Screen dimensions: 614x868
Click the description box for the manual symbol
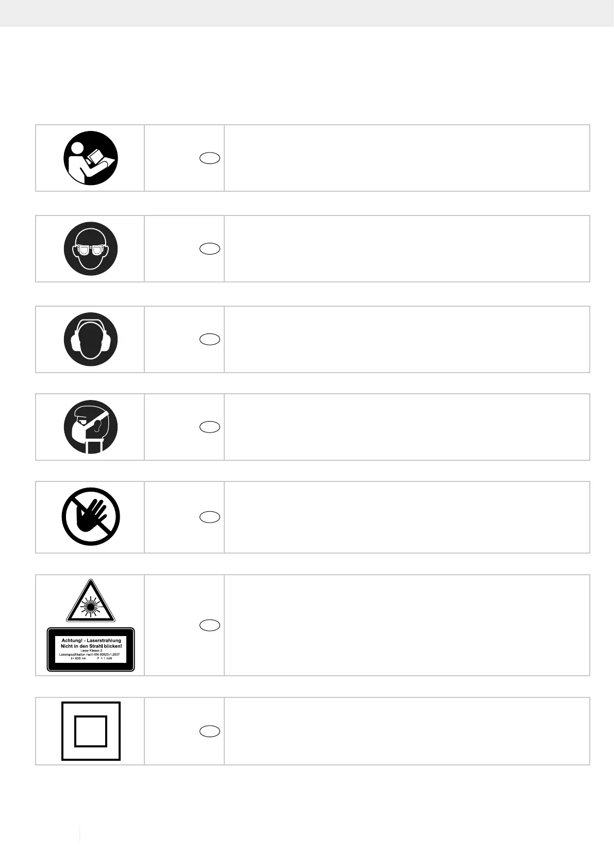click(407, 158)
